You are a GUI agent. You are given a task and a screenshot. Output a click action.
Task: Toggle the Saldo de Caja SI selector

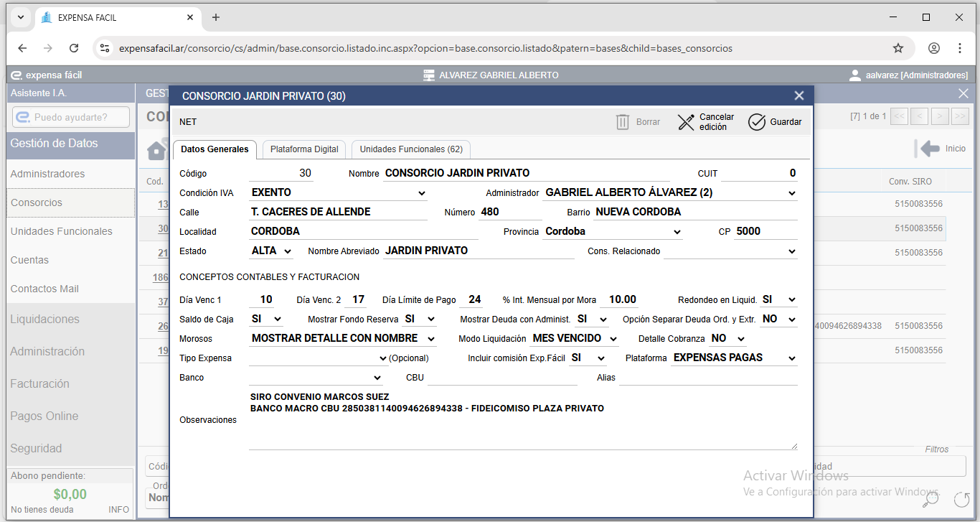(266, 320)
